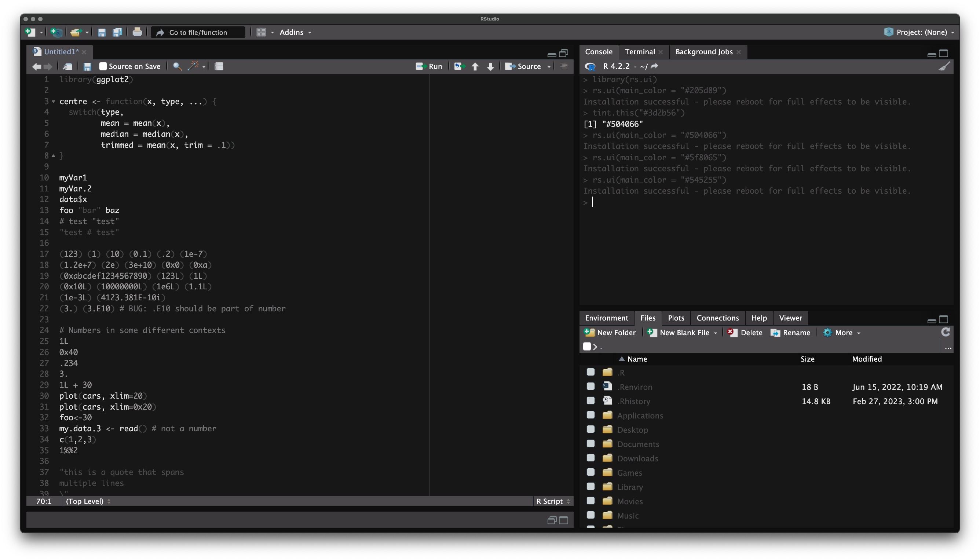Tick the select-all files checkbox

coord(586,347)
